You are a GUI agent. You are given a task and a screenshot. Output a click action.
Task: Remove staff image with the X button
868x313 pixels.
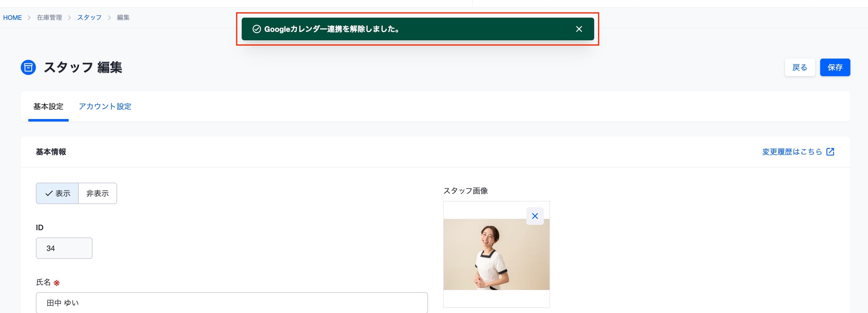click(x=535, y=216)
